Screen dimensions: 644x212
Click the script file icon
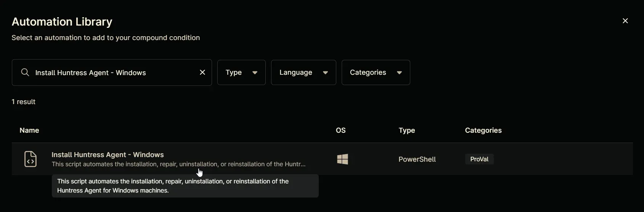click(31, 159)
